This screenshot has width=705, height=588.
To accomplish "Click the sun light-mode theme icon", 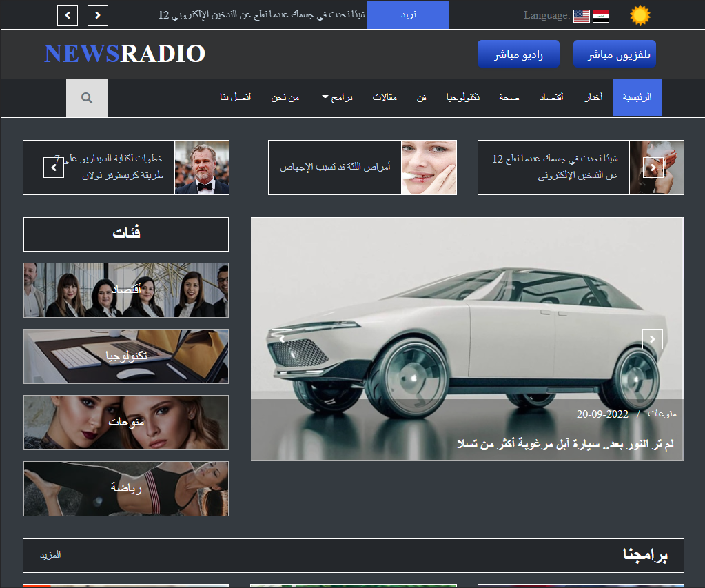I will pos(640,15).
